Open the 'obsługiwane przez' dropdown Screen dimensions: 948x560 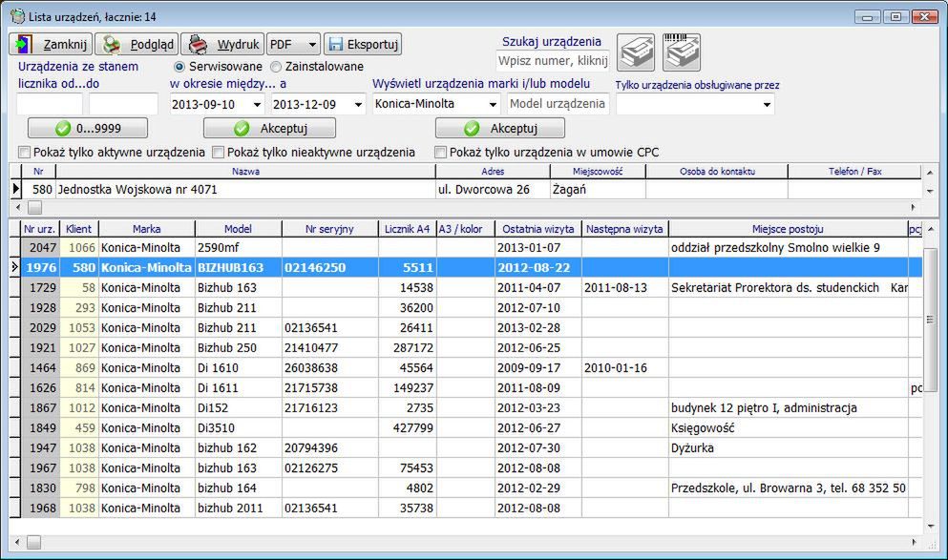tap(767, 105)
